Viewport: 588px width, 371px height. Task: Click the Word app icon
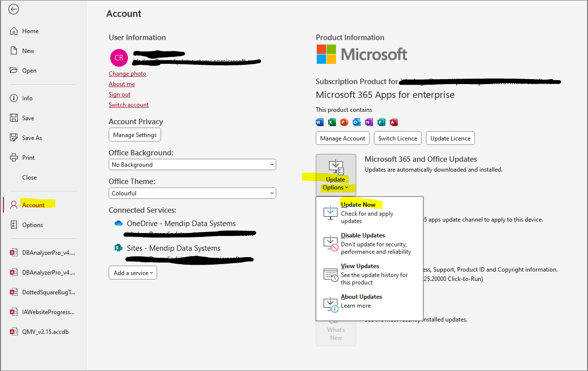coord(320,122)
